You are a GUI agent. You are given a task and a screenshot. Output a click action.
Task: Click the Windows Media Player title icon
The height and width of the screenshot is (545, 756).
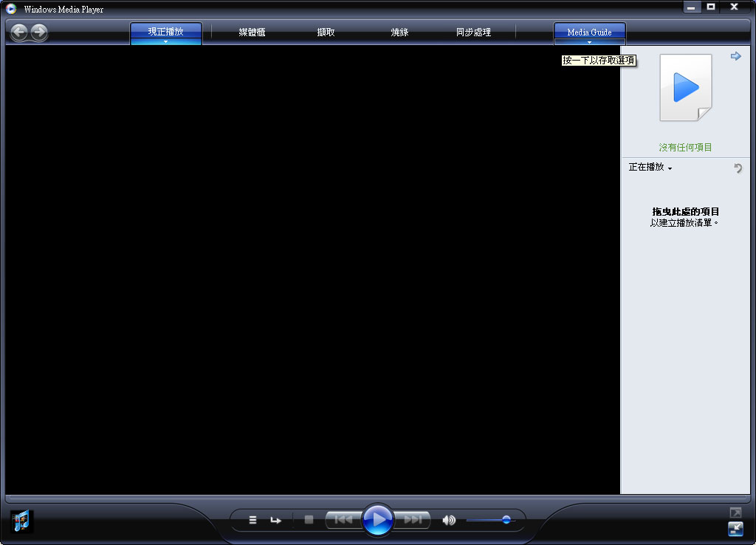coord(11,9)
